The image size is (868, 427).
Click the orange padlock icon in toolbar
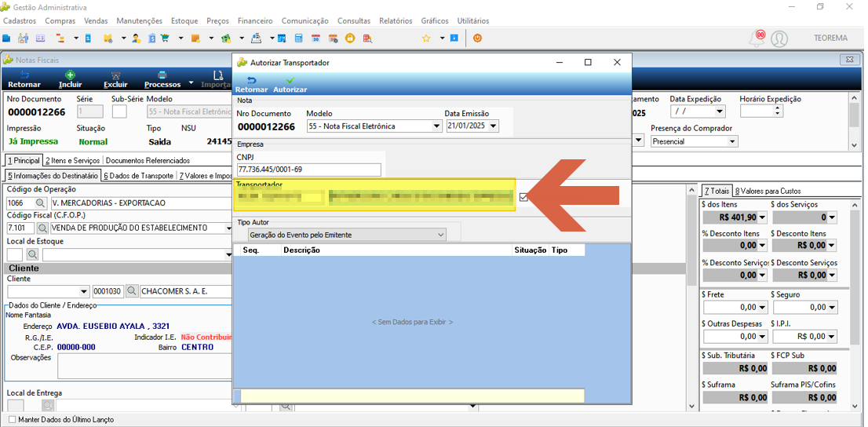pos(349,38)
